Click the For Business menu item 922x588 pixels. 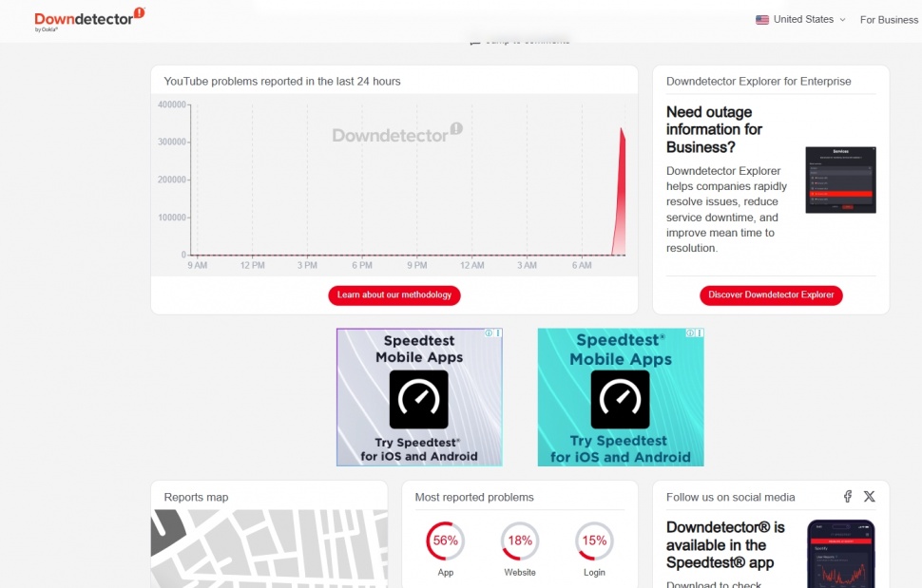pos(888,19)
